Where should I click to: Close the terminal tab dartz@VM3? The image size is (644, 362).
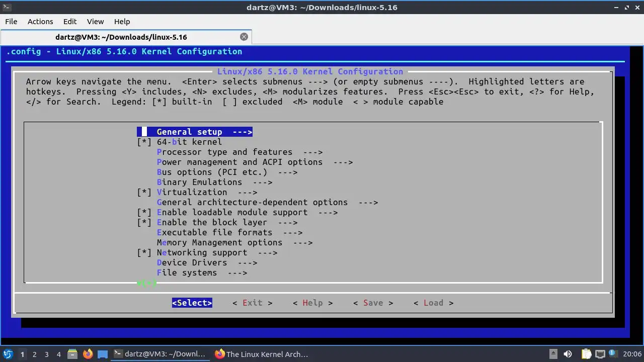[244, 37]
